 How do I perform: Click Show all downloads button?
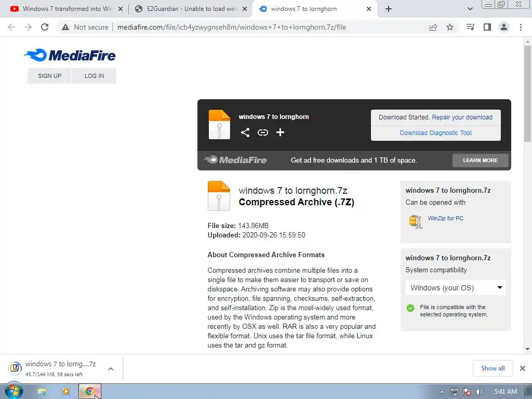pyautogui.click(x=493, y=368)
